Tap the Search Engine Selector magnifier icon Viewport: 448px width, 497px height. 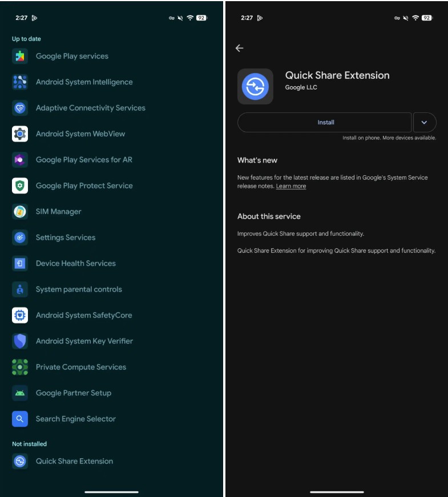click(20, 419)
